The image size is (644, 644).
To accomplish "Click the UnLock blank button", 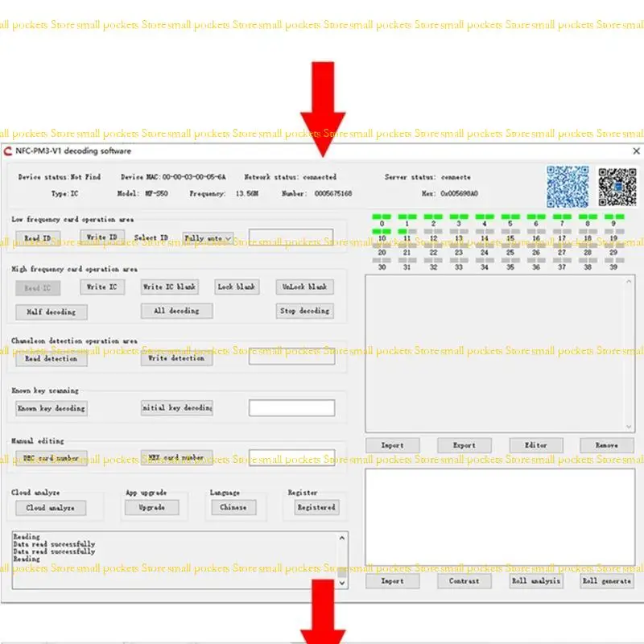I will (305, 287).
